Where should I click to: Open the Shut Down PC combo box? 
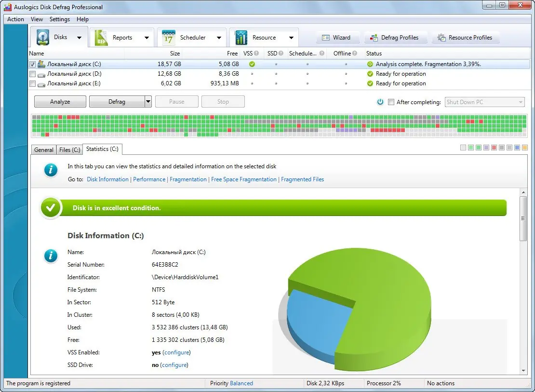pyautogui.click(x=484, y=102)
